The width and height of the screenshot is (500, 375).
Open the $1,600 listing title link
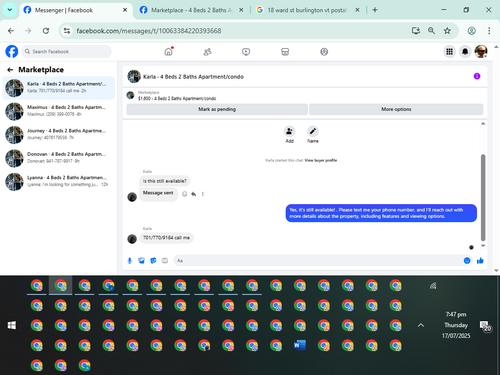click(x=177, y=98)
